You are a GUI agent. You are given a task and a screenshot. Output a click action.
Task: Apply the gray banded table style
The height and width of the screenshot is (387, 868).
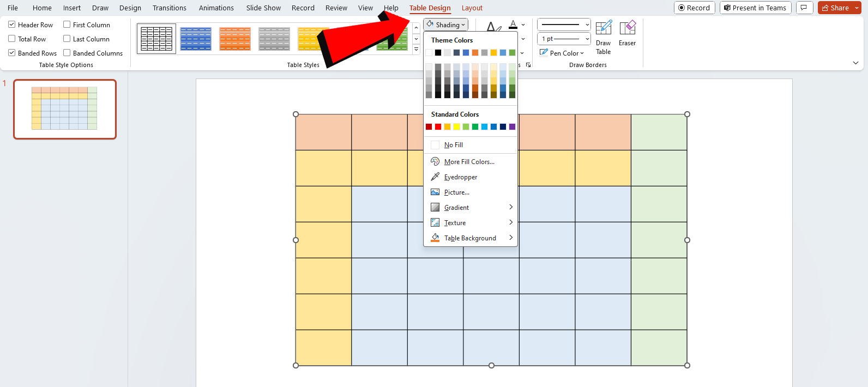274,39
